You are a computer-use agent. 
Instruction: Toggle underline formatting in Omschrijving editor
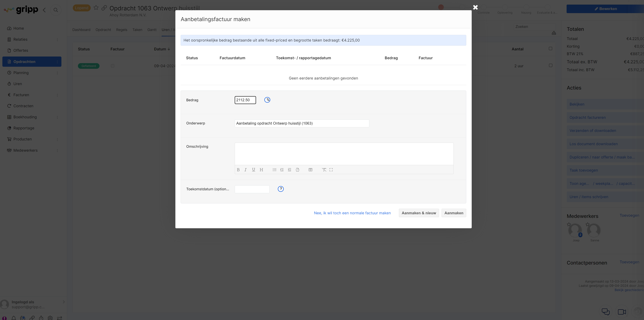tap(253, 170)
